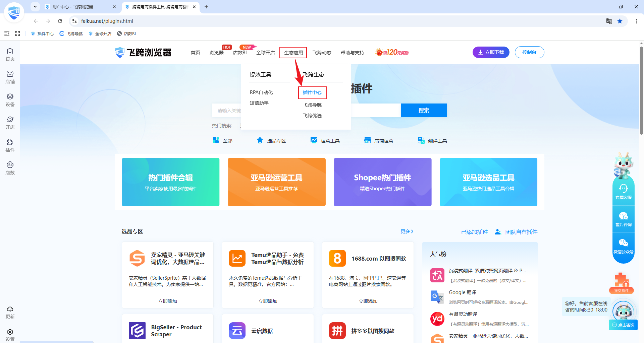
Task: Expand the 更多 link in 选品专区
Action: (407, 231)
